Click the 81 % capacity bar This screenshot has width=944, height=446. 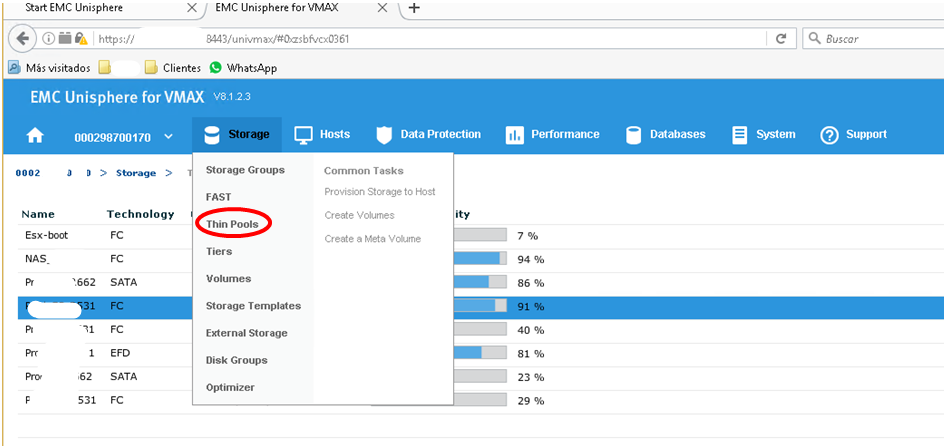tap(480, 353)
